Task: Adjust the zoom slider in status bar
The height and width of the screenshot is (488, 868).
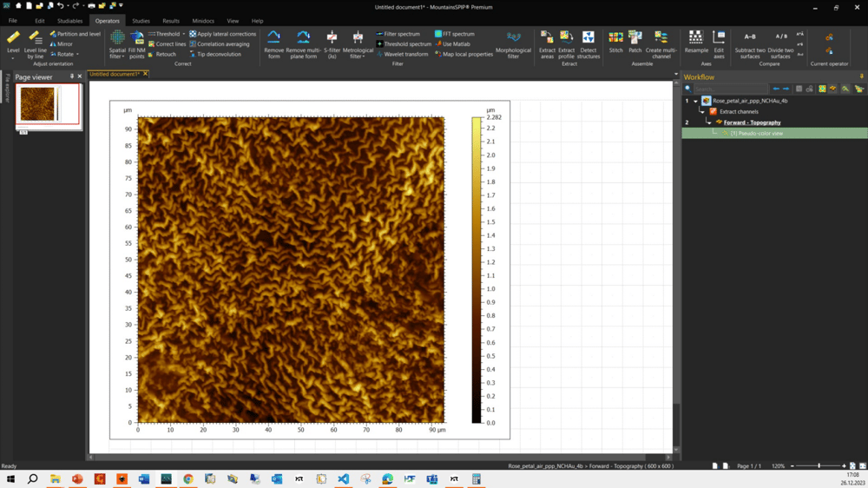Action: (x=819, y=465)
